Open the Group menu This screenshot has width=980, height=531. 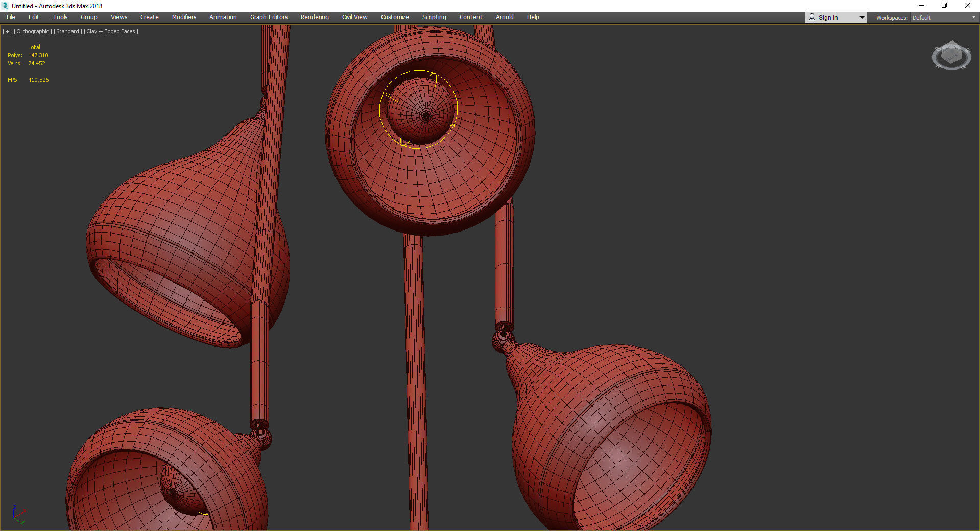pyautogui.click(x=89, y=17)
